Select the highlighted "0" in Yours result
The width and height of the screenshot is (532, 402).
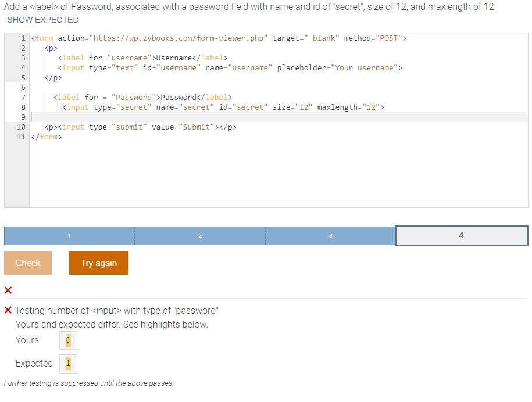[x=68, y=340]
